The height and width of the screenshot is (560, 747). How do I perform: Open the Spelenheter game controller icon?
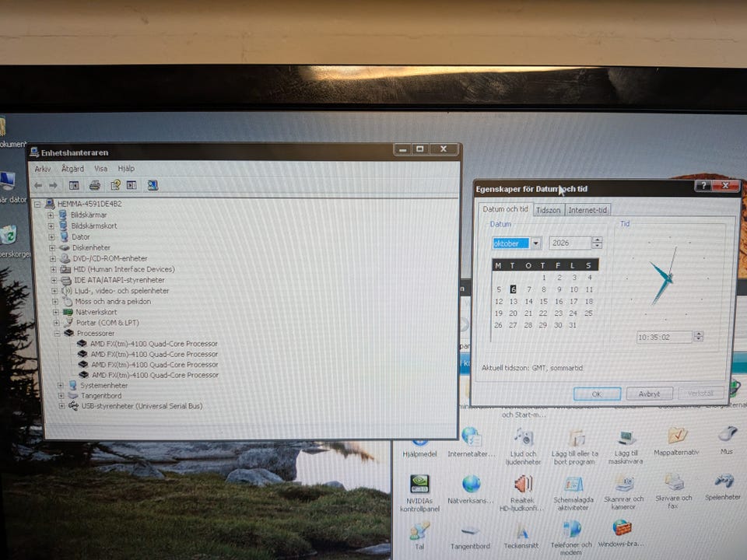(723, 487)
